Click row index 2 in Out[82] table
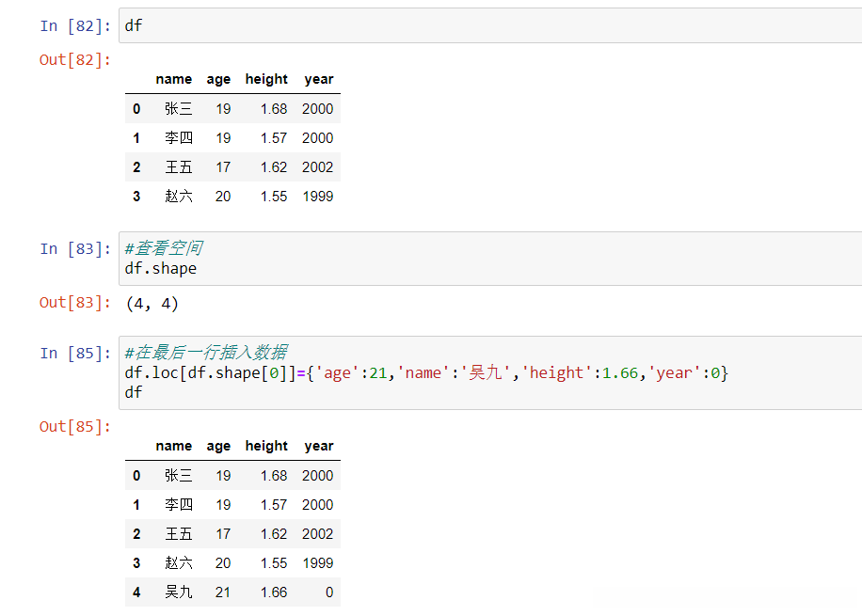The image size is (862, 616). [136, 167]
